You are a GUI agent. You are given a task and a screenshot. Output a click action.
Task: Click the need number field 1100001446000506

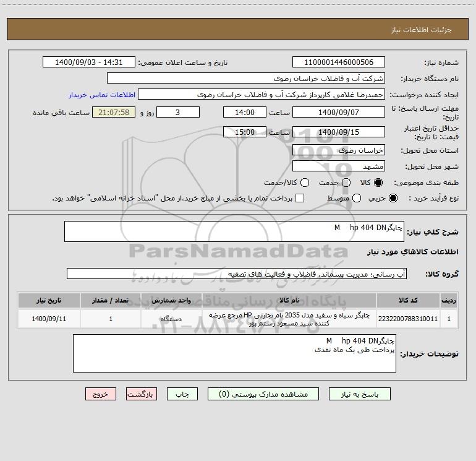pos(339,62)
